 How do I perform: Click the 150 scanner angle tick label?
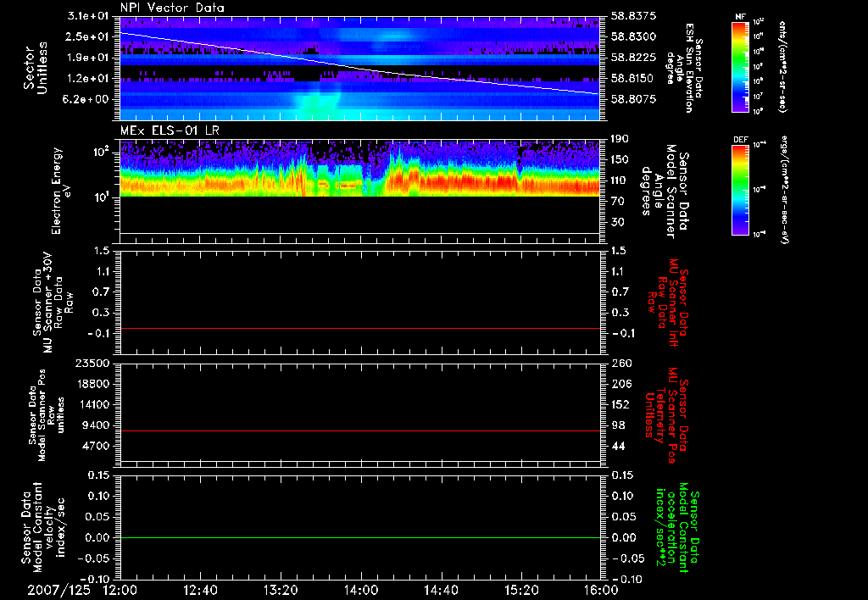pyautogui.click(x=620, y=160)
